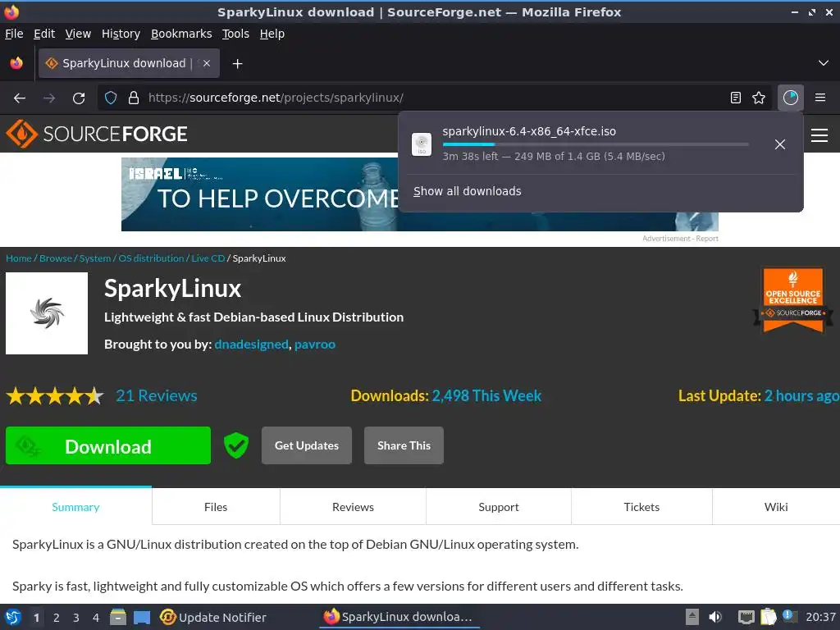840x630 pixels.
Task: Click the address bar URL field
Action: [434, 98]
